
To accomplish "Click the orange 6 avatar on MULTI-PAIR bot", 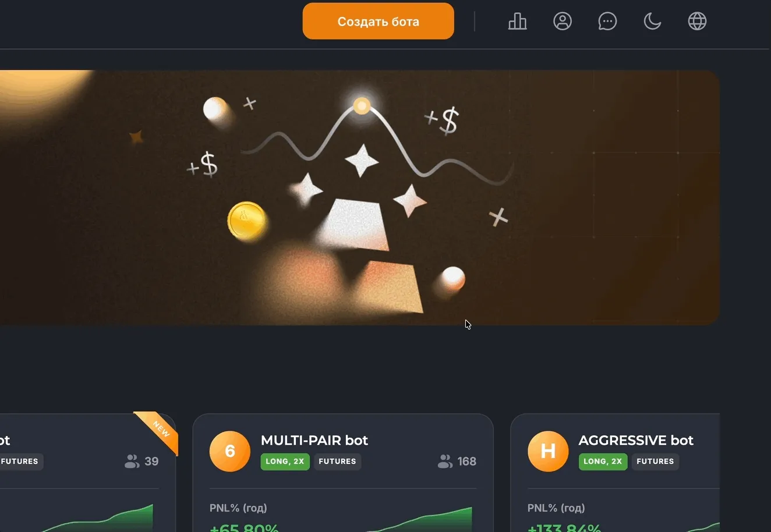I will point(230,451).
